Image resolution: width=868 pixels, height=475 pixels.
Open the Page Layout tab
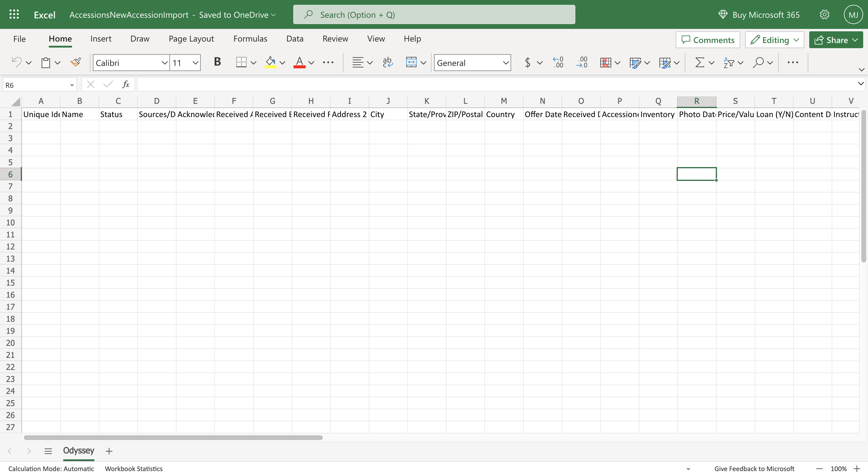click(x=191, y=39)
